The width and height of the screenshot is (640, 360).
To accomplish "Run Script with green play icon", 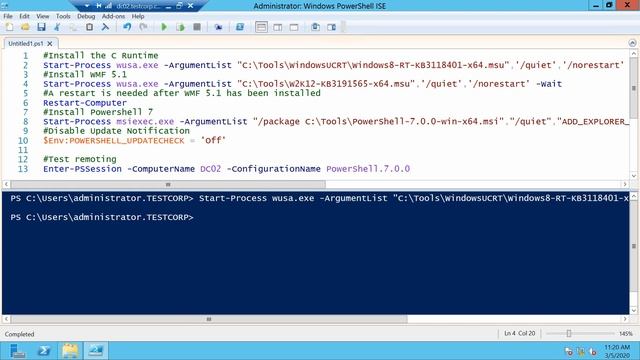I will point(164,27).
